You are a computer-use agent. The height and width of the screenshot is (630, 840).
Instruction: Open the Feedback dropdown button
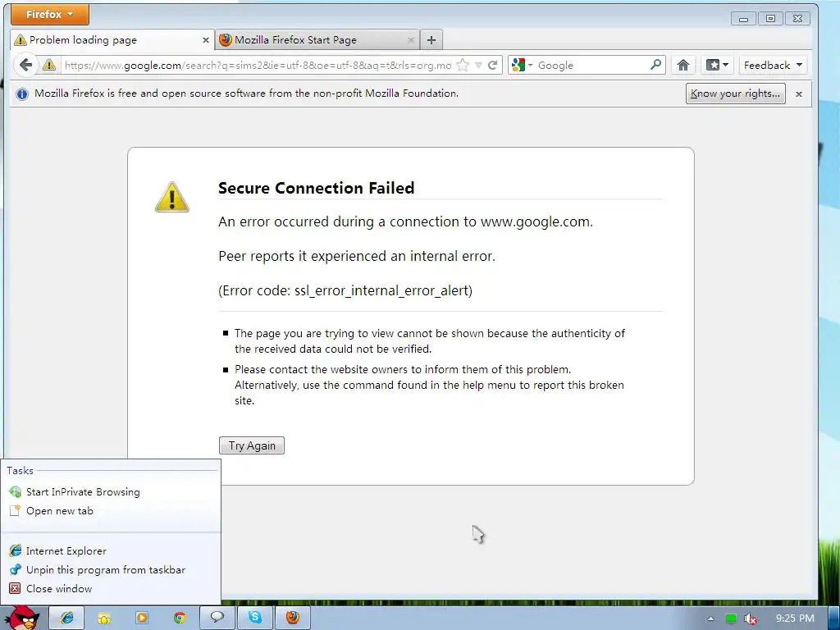click(x=773, y=66)
